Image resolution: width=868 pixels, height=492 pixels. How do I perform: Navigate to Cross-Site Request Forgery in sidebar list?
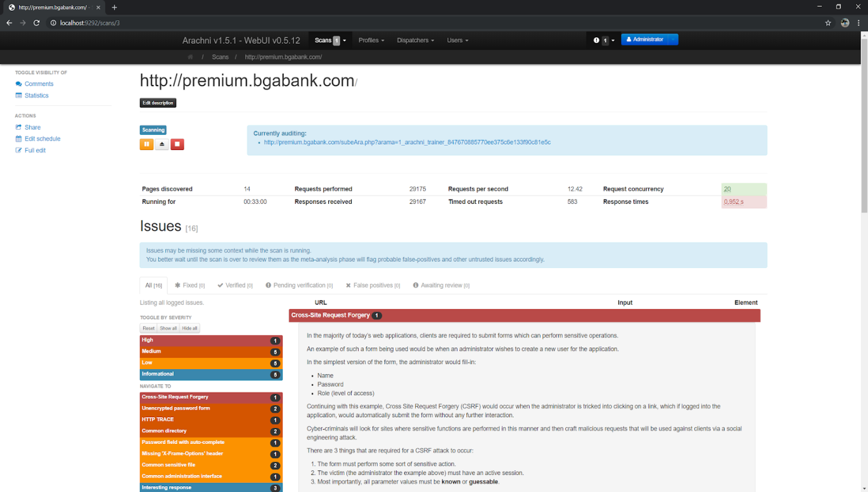(x=211, y=398)
